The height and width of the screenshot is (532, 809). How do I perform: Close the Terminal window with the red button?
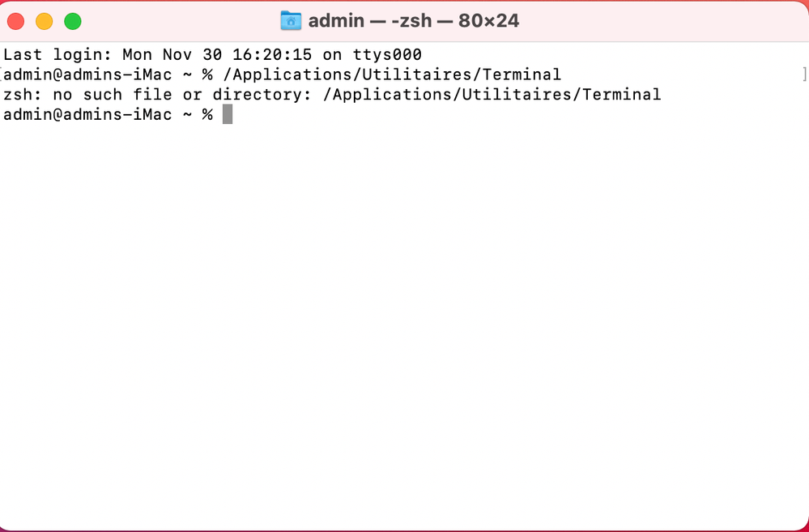(15, 22)
